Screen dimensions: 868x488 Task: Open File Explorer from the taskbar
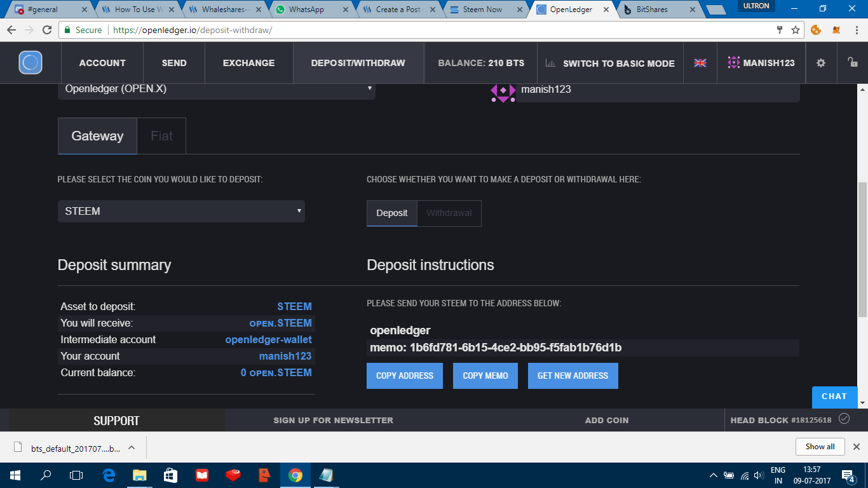pos(139,475)
